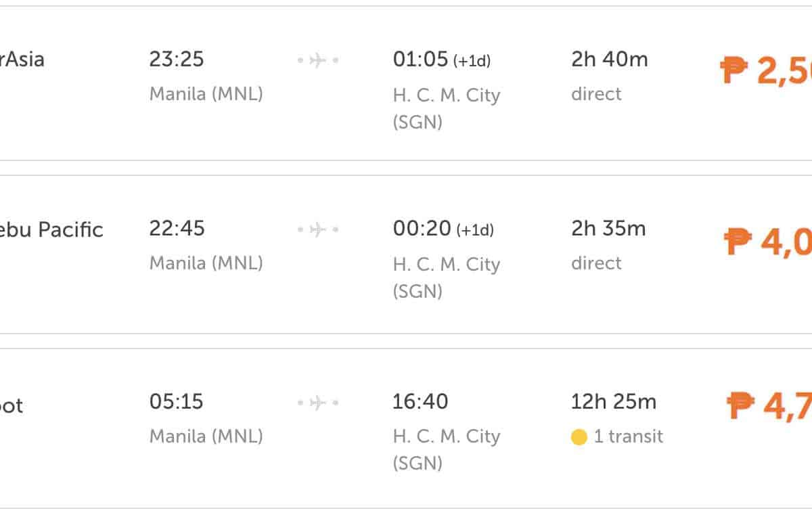Click the 00:20 (+1d) arrival time

(x=443, y=229)
